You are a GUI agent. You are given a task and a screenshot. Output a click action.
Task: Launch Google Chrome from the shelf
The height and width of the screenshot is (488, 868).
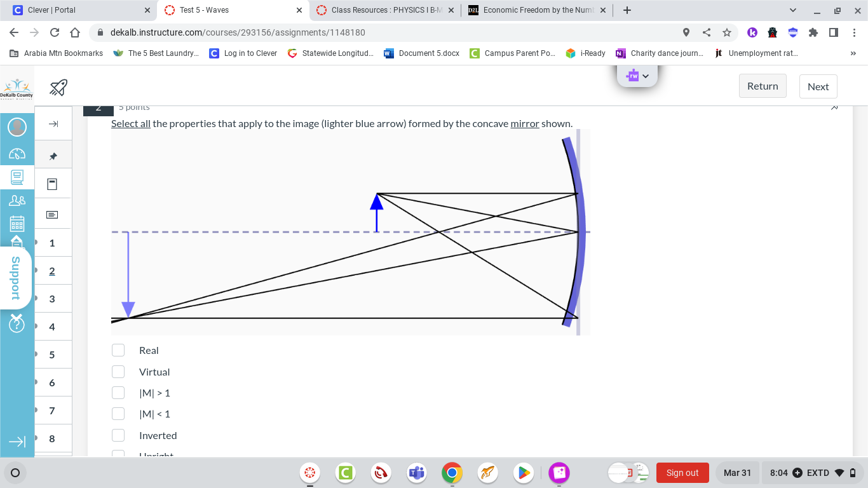click(x=452, y=473)
